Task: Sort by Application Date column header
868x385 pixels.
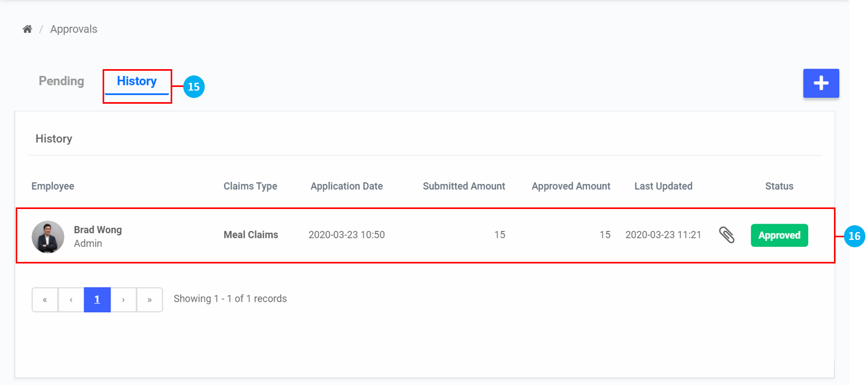Action: pyautogui.click(x=347, y=186)
